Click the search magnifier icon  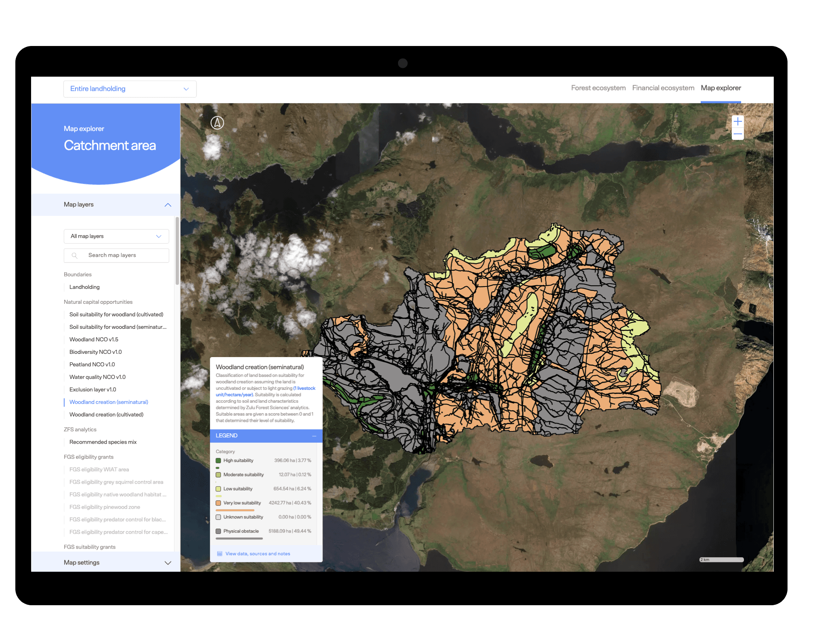75,255
